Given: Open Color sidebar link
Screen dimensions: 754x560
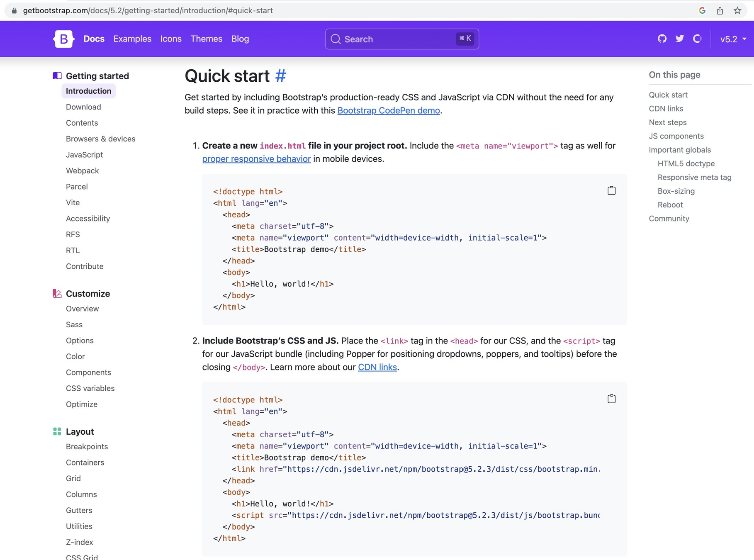Looking at the screenshot, I should click(x=75, y=356).
